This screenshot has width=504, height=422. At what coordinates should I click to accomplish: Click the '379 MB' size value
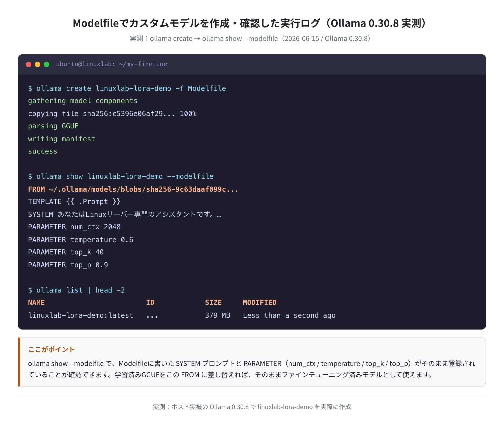[x=218, y=315]
